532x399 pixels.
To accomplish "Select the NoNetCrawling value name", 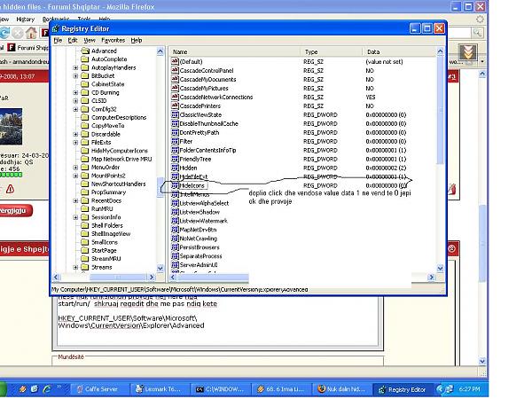I will pyautogui.click(x=198, y=239).
